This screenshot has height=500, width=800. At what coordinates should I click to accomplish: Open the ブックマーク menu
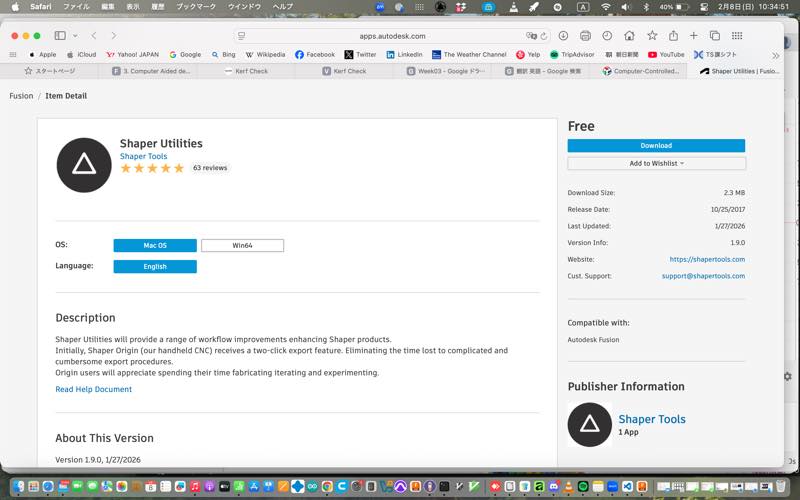[196, 7]
